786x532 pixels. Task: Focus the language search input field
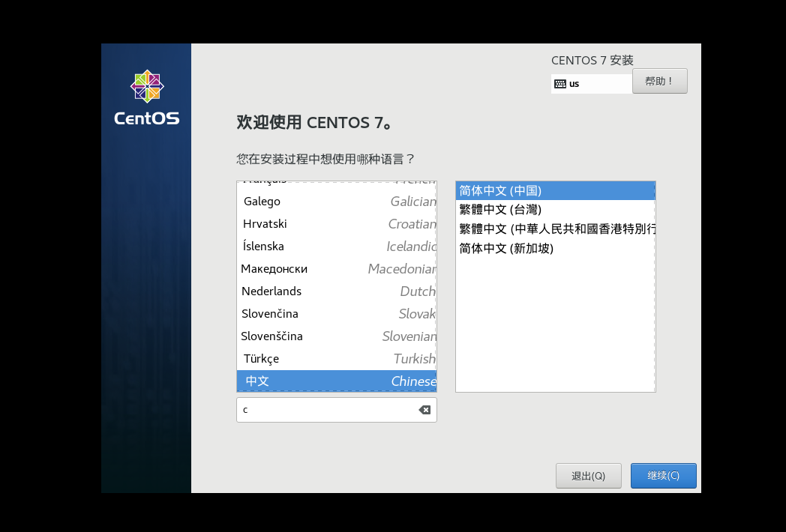click(x=336, y=410)
